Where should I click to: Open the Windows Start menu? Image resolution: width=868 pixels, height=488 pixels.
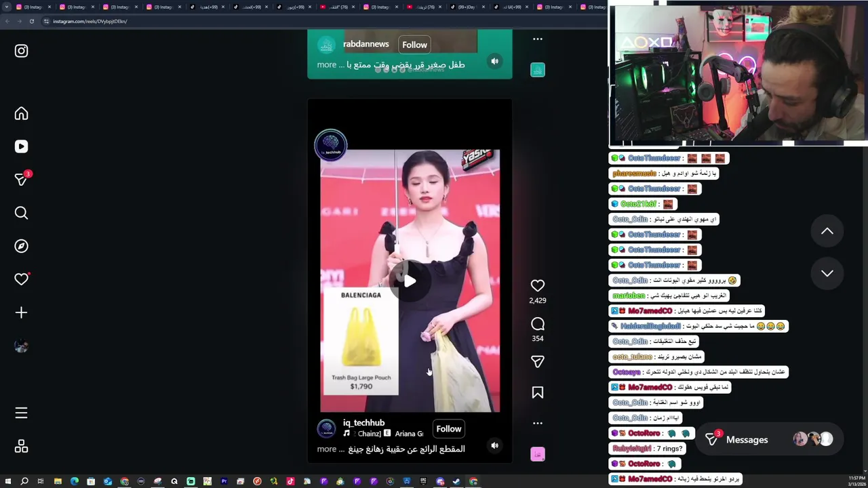(7, 481)
